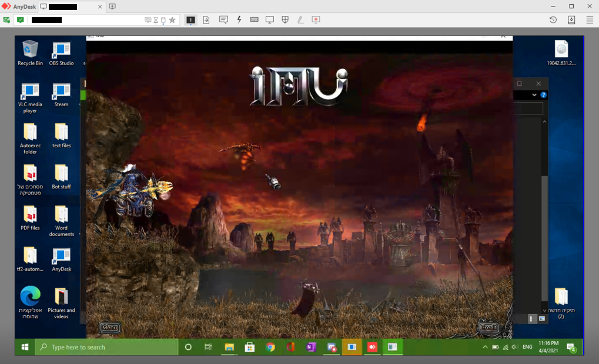The width and height of the screenshot is (599, 364).
Task: Open OBS Studio desktop shortcut
Action: (x=61, y=53)
